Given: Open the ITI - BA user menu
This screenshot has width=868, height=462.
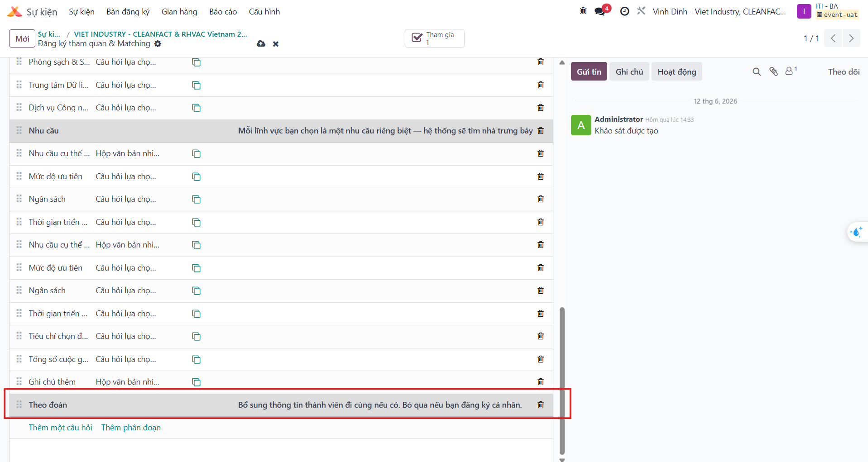Looking at the screenshot, I should [828, 11].
